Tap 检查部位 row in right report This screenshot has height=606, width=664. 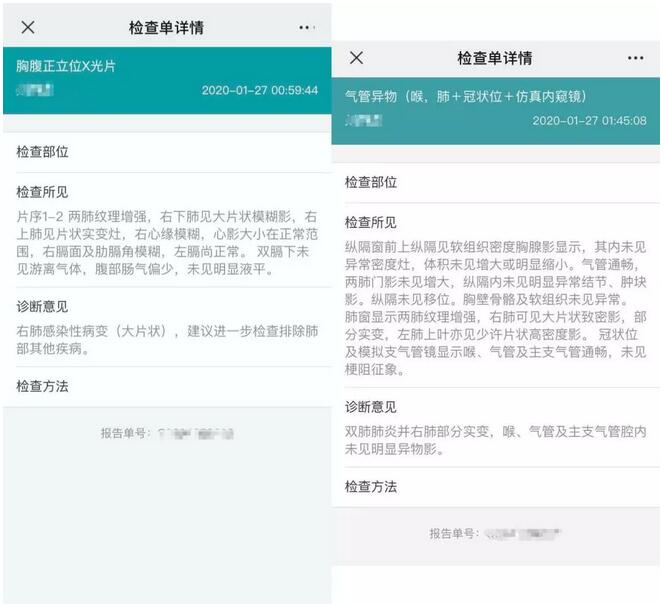pos(496,182)
